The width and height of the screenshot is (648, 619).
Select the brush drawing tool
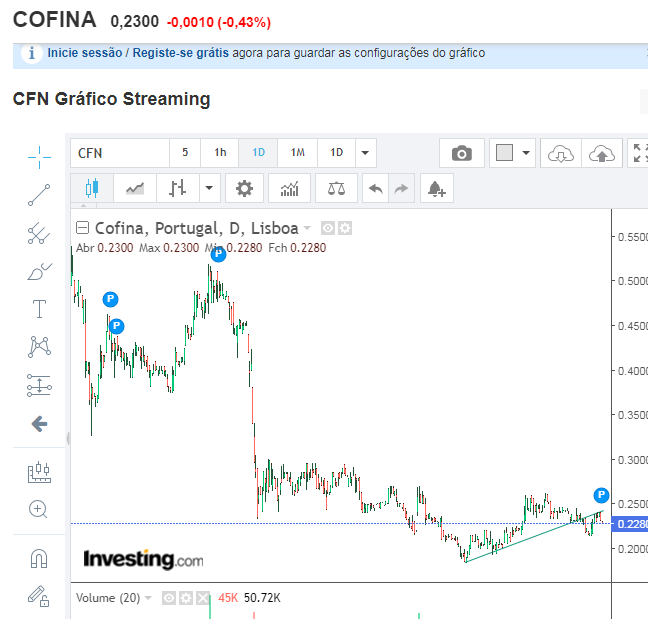[x=39, y=271]
